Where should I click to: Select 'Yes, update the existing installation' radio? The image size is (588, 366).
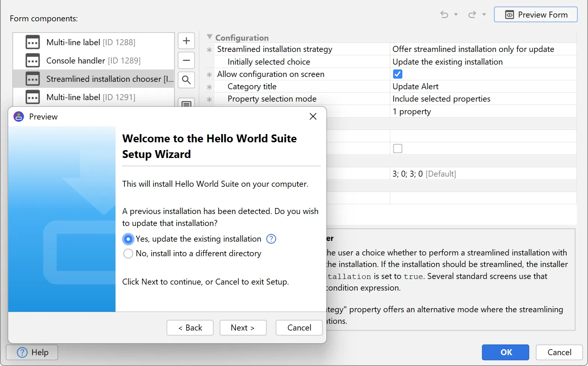click(x=128, y=239)
